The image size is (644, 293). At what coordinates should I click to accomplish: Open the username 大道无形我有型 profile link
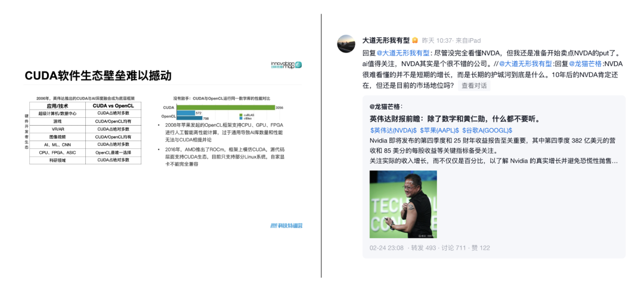pyautogui.click(x=386, y=40)
